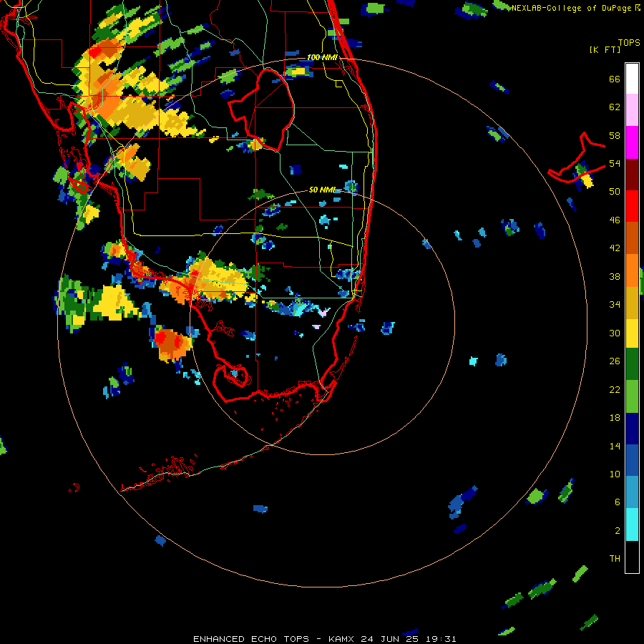Pick the dark orange legend swatch

coord(632,238)
